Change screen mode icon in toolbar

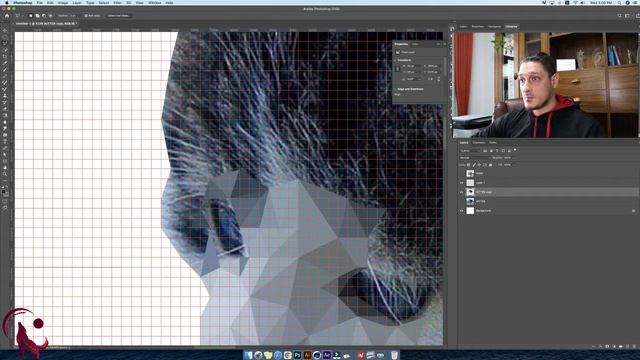[x=5, y=208]
